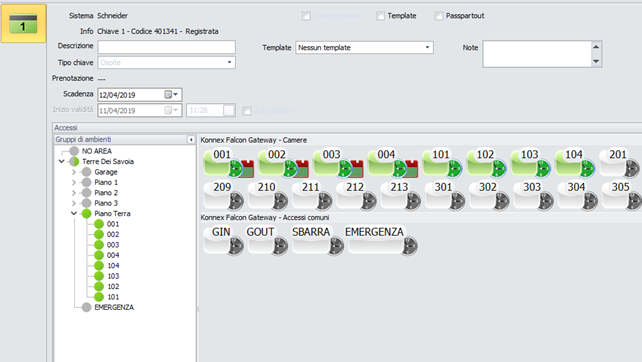Select room 004 access button
This screenshot has height=362, width=642.
click(x=393, y=163)
